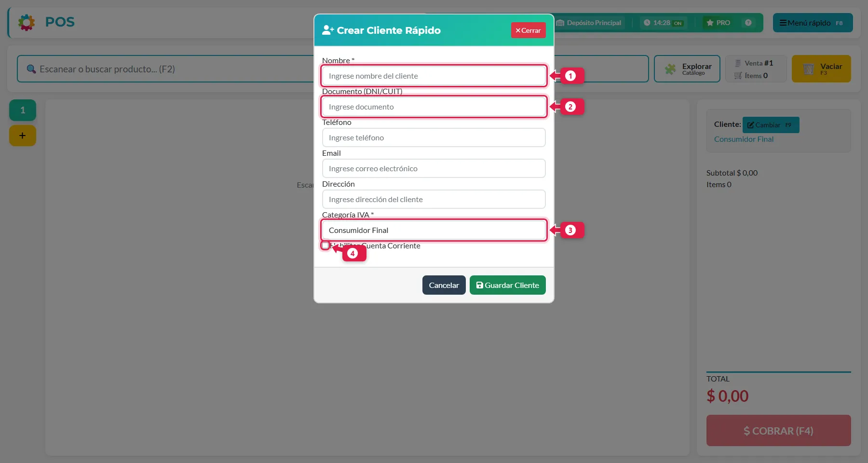Click the Subtotal $ 0,00 text
The width and height of the screenshot is (868, 463).
point(732,173)
